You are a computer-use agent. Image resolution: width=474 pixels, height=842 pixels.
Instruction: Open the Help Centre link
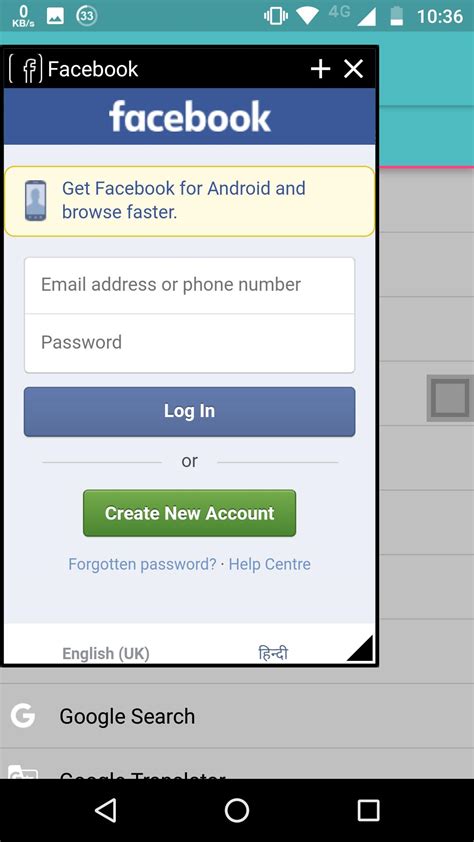269,564
